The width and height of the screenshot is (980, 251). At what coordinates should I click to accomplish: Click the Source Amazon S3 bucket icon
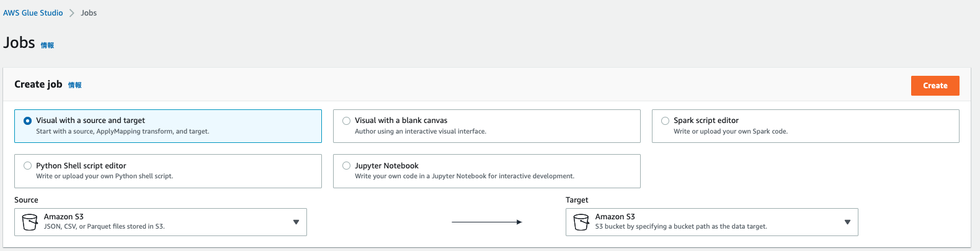click(x=30, y=222)
